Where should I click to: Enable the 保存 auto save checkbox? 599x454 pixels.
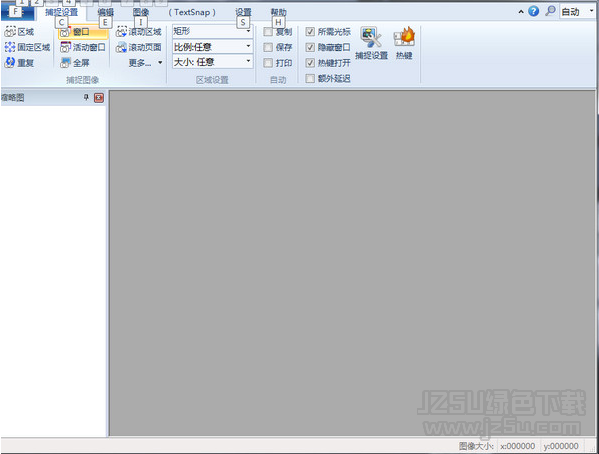pyautogui.click(x=268, y=47)
